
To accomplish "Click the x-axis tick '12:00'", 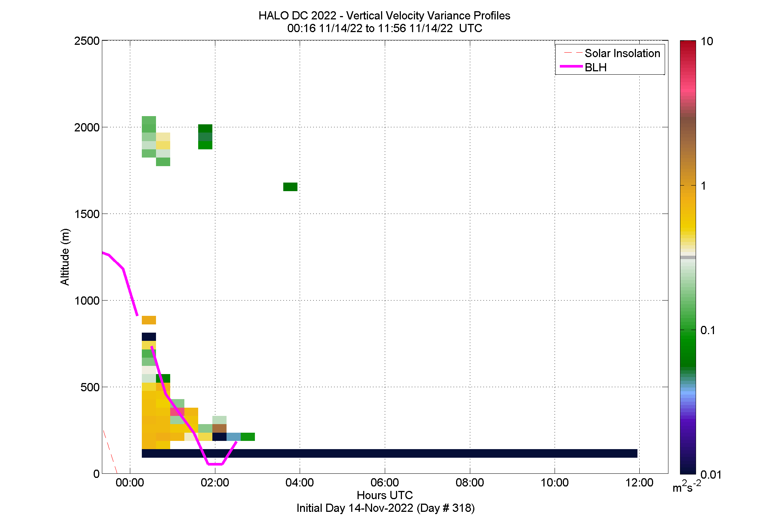I will click(x=639, y=482).
